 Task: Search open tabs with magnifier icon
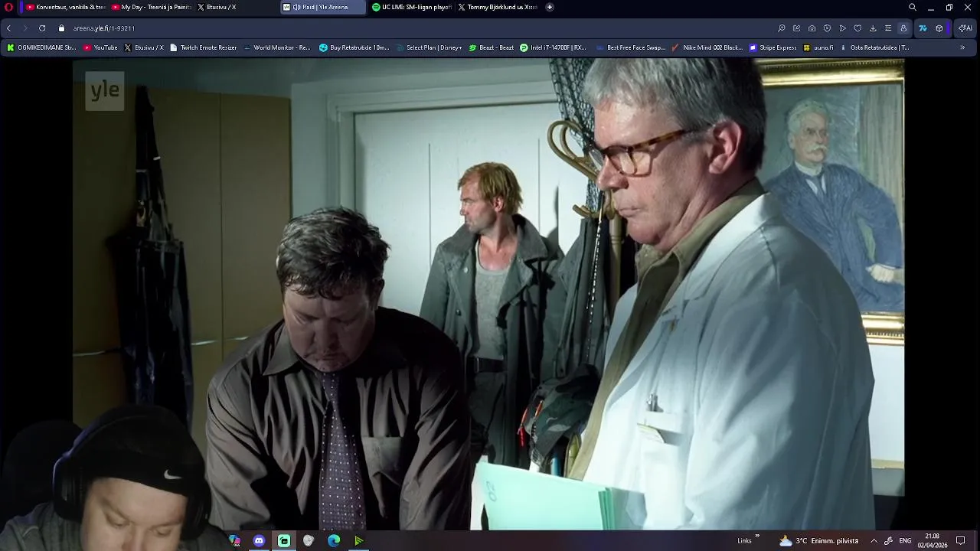click(x=913, y=7)
